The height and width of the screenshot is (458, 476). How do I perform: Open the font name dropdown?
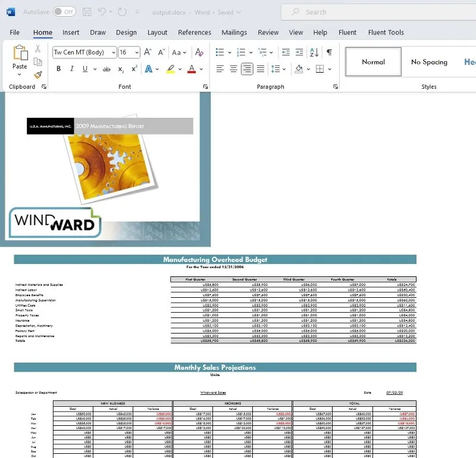pos(113,52)
